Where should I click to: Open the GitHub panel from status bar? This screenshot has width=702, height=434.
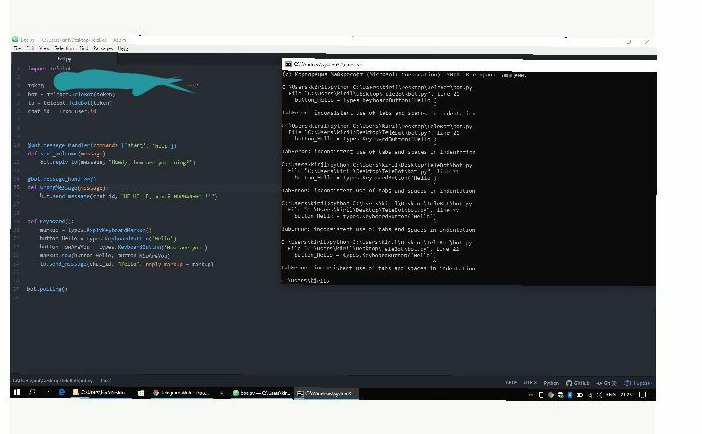[578, 382]
